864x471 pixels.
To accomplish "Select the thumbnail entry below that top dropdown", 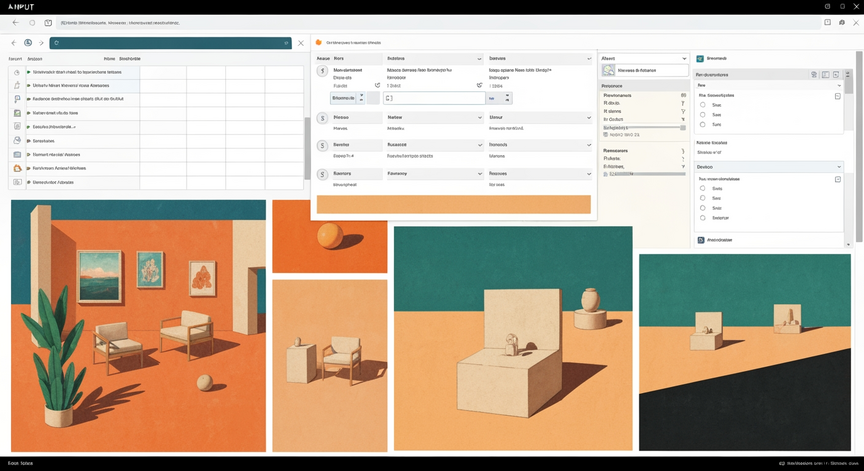I will [645, 71].
